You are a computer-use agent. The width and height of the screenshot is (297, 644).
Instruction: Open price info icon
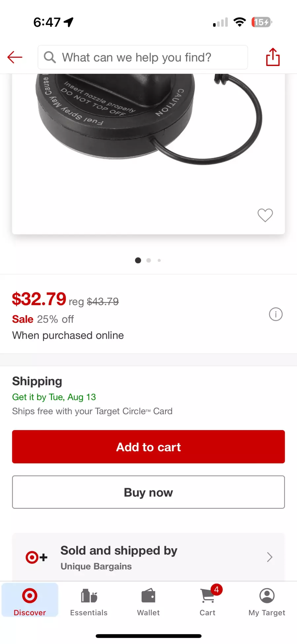point(276,314)
